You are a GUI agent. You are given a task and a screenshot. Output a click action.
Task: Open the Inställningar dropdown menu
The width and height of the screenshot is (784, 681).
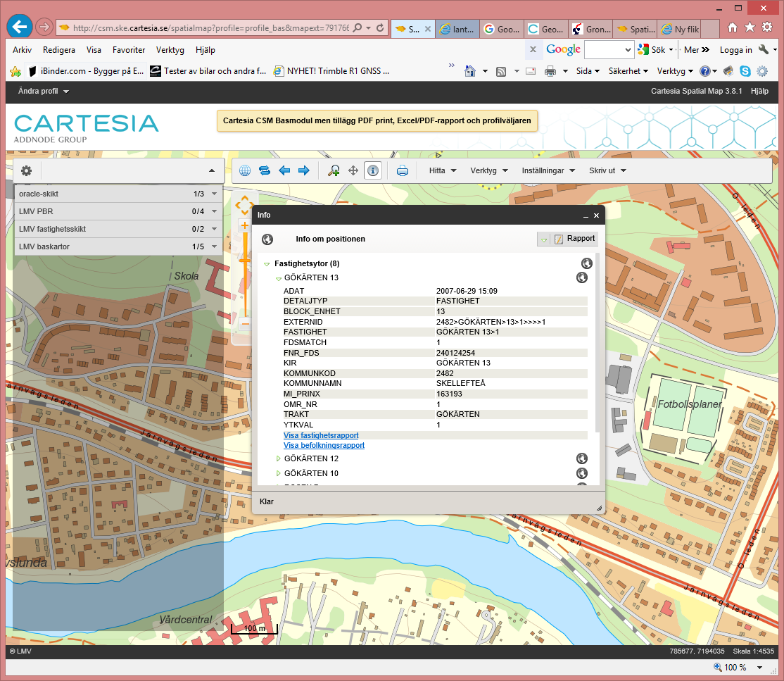point(548,170)
